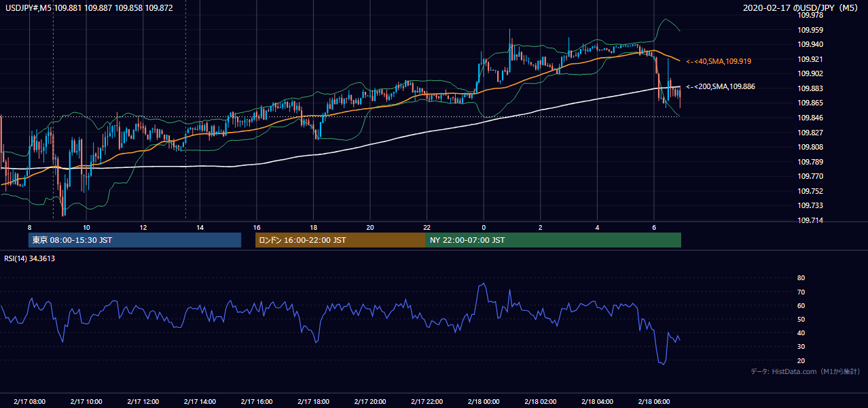The width and height of the screenshot is (868, 408).
Task: Click price axis label 109.770
Action: tap(810, 176)
